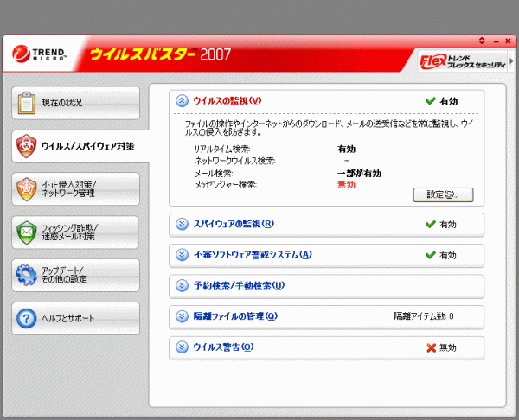Click the ネットワークウイルス検索 label

click(x=235, y=161)
